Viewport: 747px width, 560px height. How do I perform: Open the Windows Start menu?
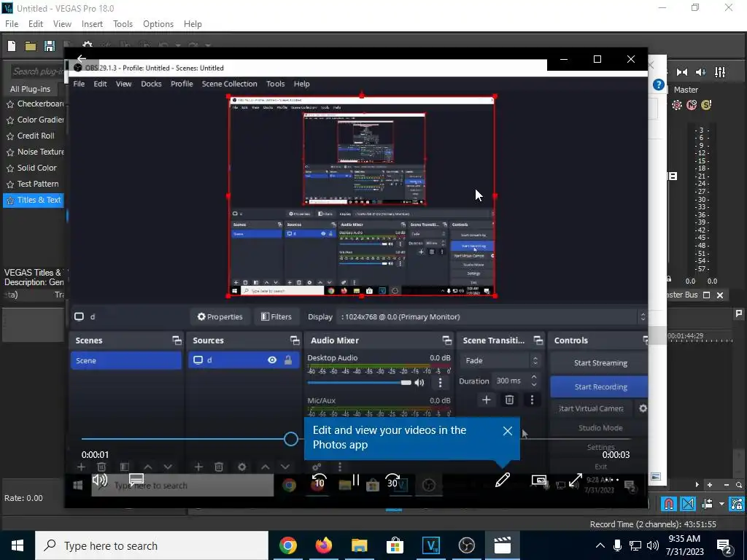point(18,545)
